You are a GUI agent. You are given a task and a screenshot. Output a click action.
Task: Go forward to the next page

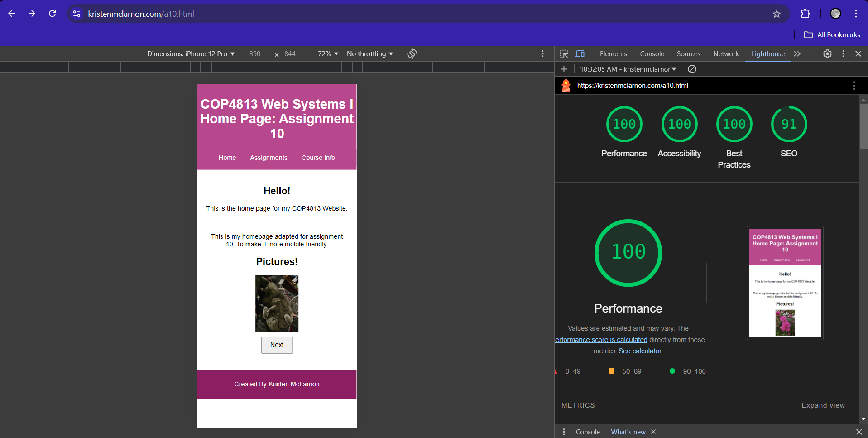click(32, 14)
